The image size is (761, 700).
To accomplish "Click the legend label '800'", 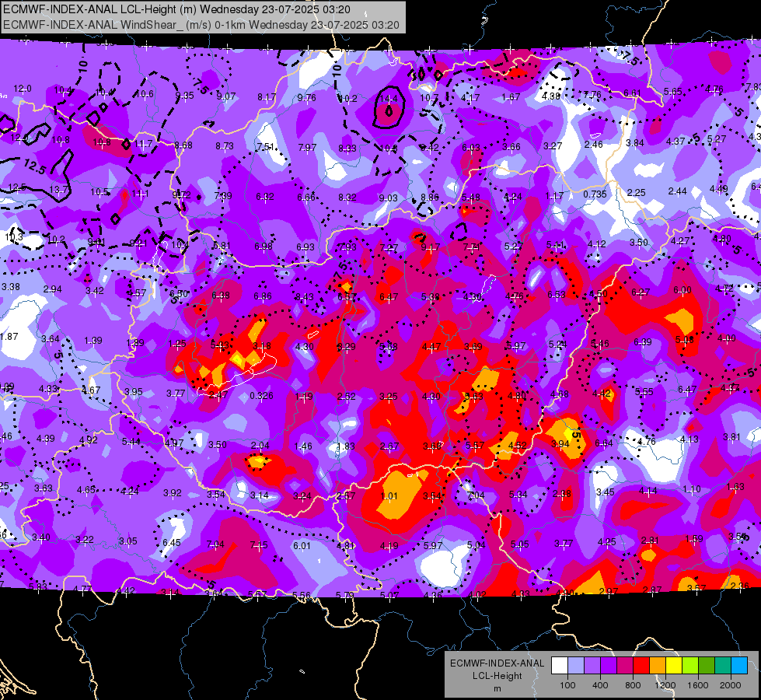I will click(x=633, y=685).
